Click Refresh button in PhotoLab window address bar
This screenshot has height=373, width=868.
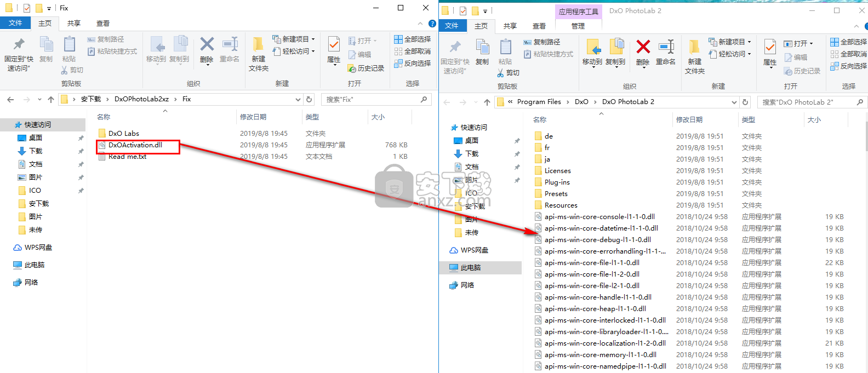coord(745,102)
